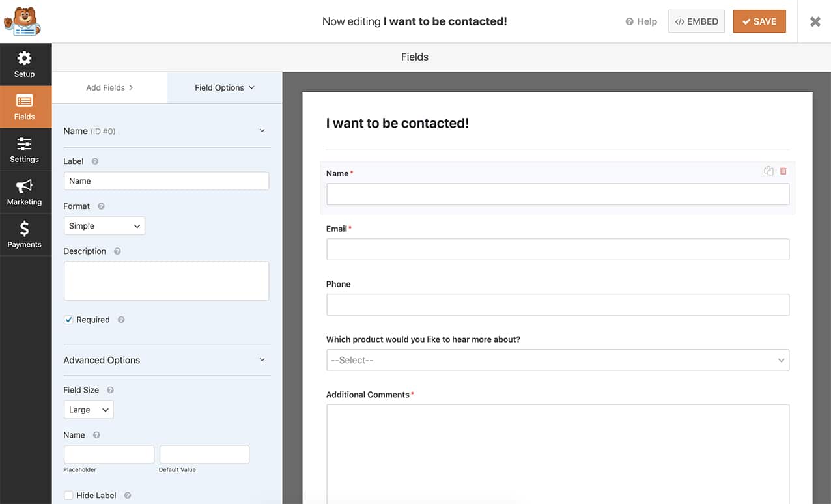Duplicate the Name field
This screenshot has height=504, width=831.
coord(768,171)
